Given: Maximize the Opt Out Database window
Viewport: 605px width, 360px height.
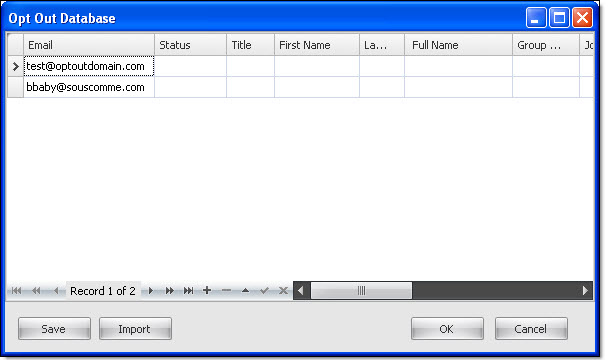Looking at the screenshot, I should pyautogui.click(x=559, y=18).
